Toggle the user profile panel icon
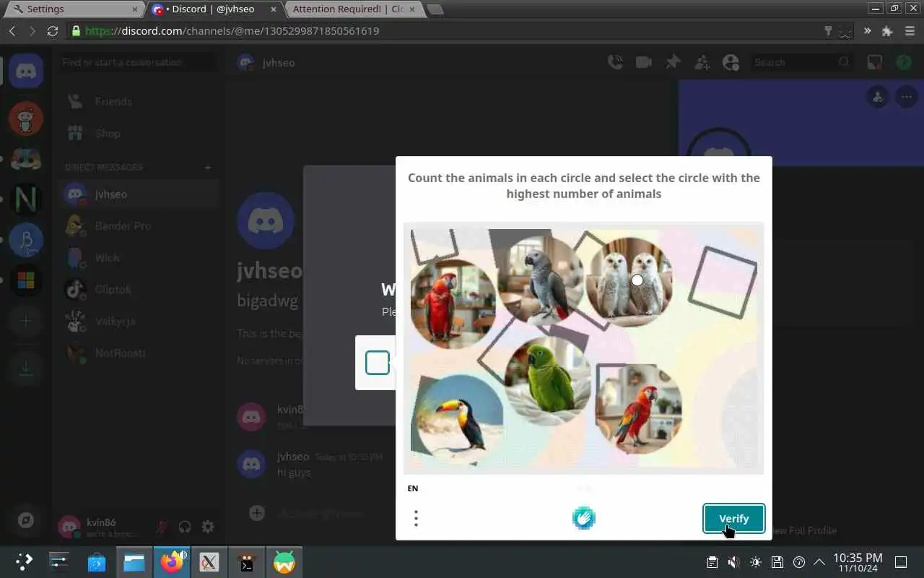This screenshot has height=578, width=924. [731, 62]
